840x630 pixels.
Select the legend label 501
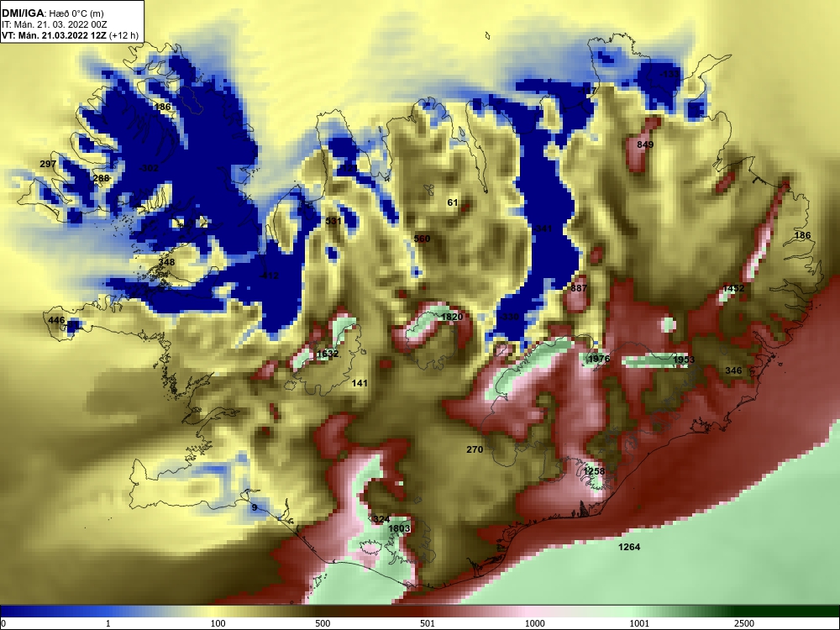point(427,623)
